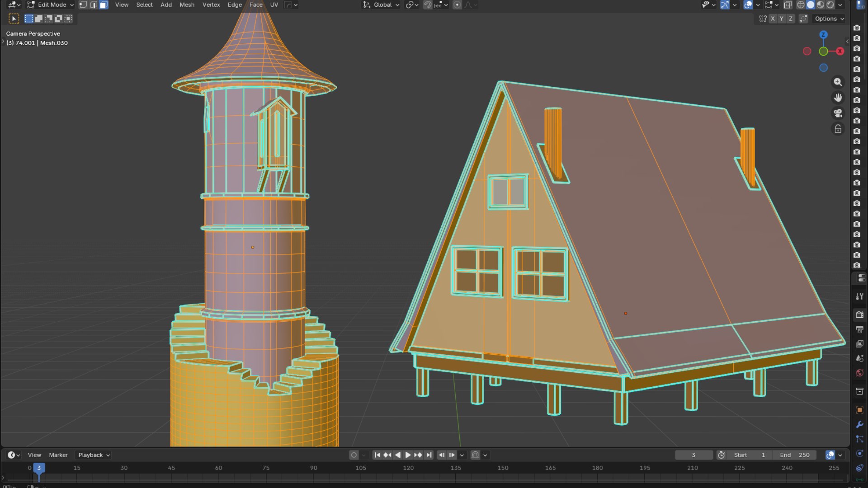Open the Mesh menu

(x=187, y=5)
